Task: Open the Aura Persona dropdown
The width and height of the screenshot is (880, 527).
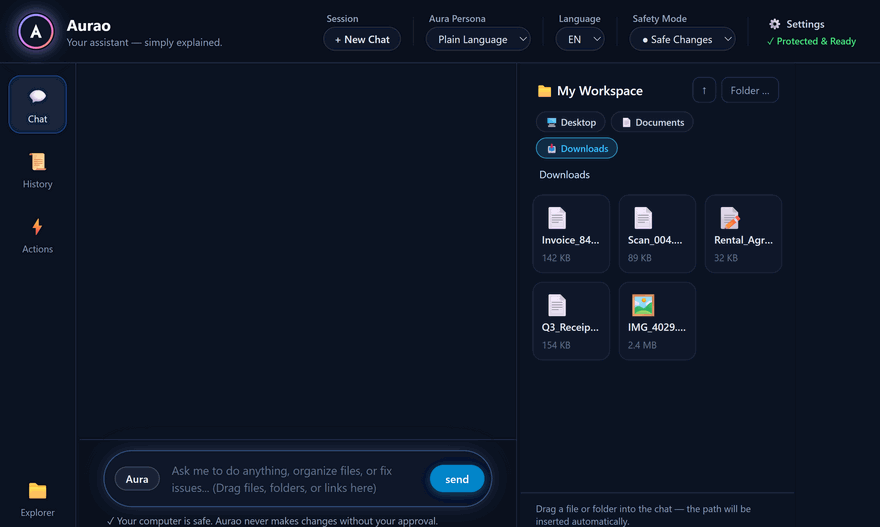Action: [x=478, y=39]
